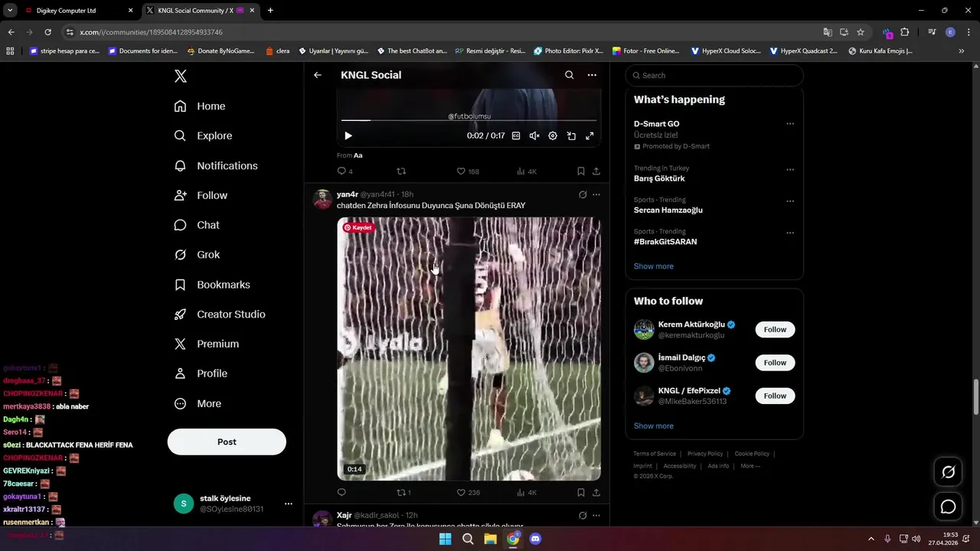The height and width of the screenshot is (551, 980).
Task: Toggle picture-in-picture on top video
Action: [571, 135]
